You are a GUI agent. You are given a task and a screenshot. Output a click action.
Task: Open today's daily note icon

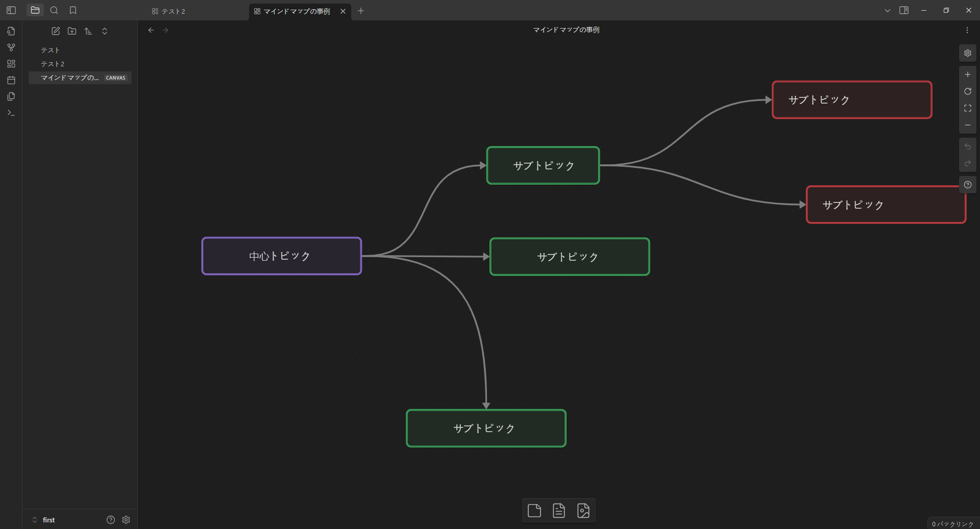pyautogui.click(x=11, y=80)
